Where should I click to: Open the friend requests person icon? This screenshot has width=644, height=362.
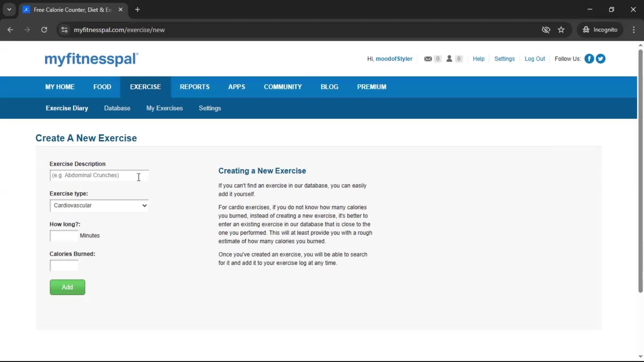pos(449,59)
